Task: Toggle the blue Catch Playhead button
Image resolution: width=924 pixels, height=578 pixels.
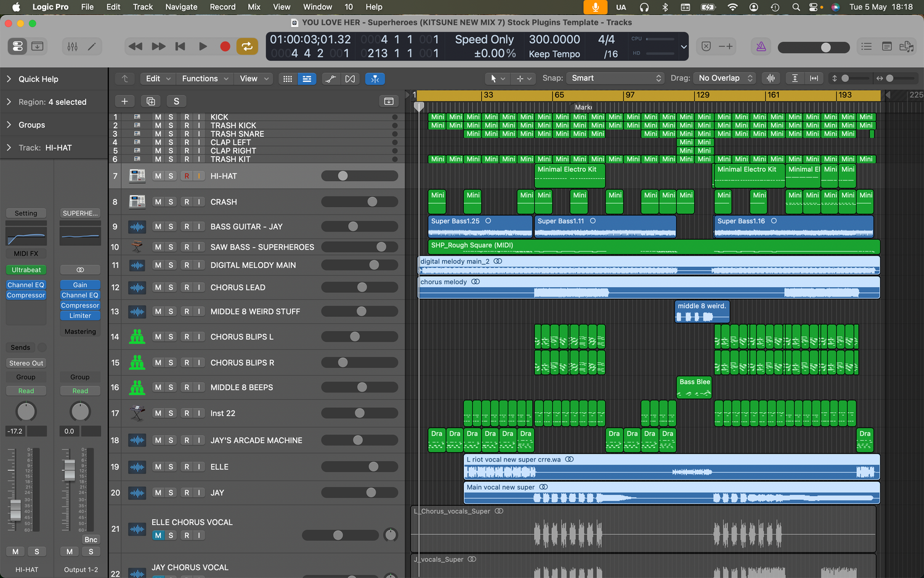Action: click(x=375, y=79)
